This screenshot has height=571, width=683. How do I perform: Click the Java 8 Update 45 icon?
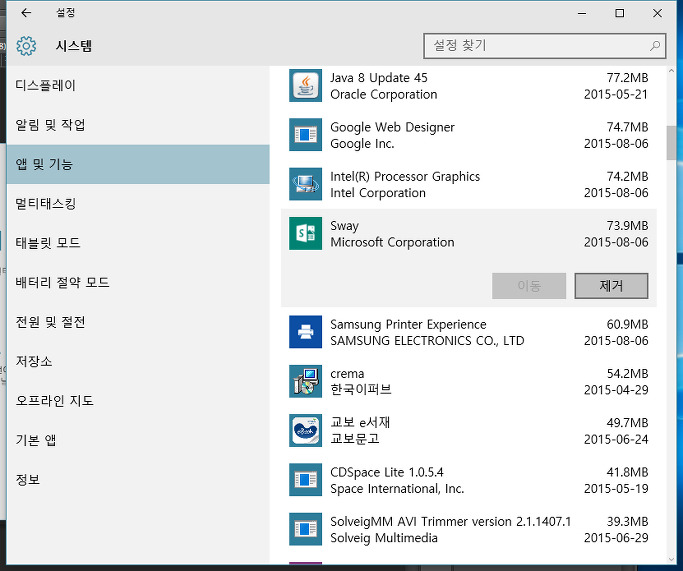[x=305, y=85]
